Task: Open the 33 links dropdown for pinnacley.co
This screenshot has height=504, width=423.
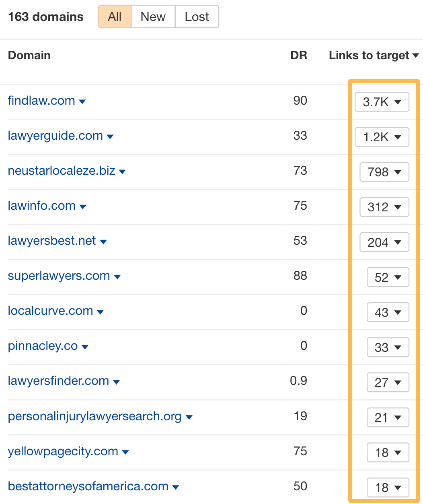Action: [388, 347]
